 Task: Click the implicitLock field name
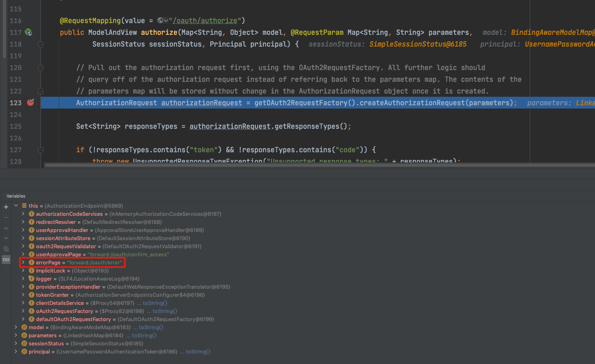pos(51,270)
